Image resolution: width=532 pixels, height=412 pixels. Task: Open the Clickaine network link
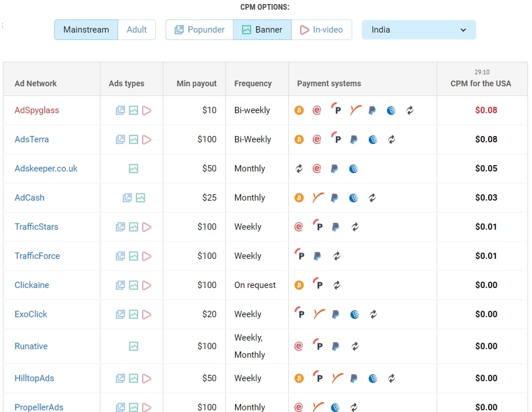pyautogui.click(x=31, y=285)
